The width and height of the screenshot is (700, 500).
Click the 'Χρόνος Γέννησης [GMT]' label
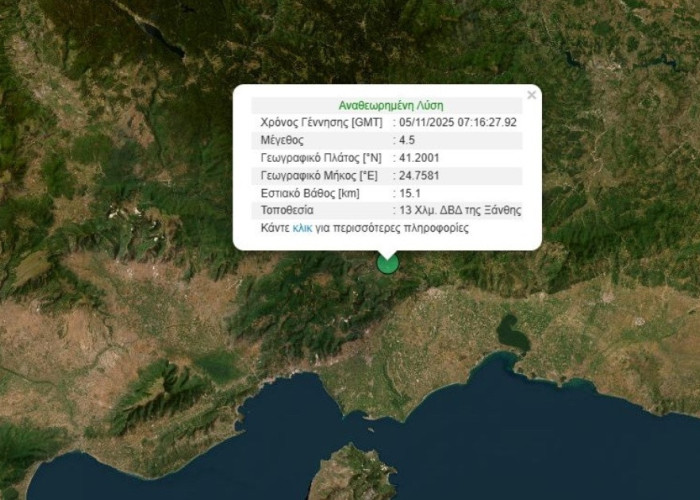[321, 122]
